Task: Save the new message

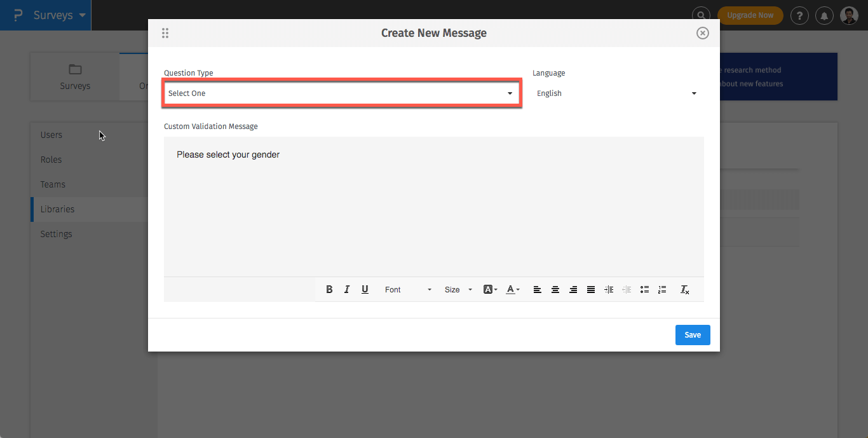Action: pos(693,335)
